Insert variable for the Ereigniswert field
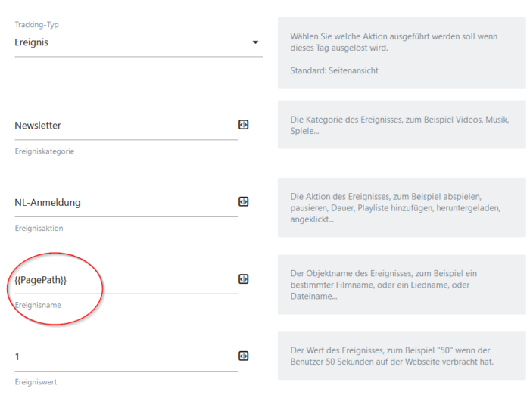Viewport: 530px width, 420px height. (243, 356)
